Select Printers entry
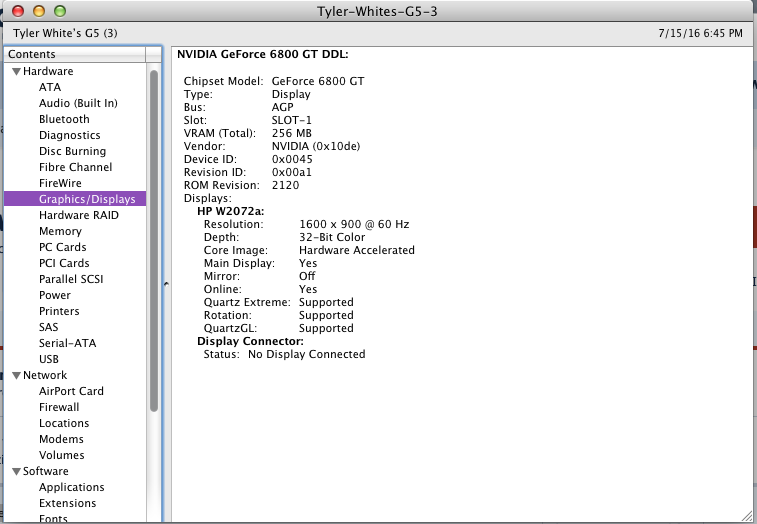 59,311
